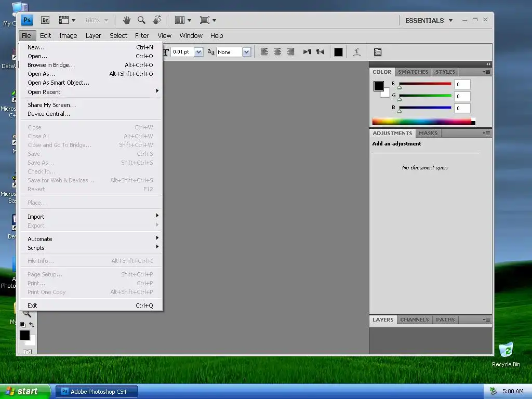Click the font size 0.01 pt field
Image resolution: width=532 pixels, height=399 pixels.
tap(182, 52)
